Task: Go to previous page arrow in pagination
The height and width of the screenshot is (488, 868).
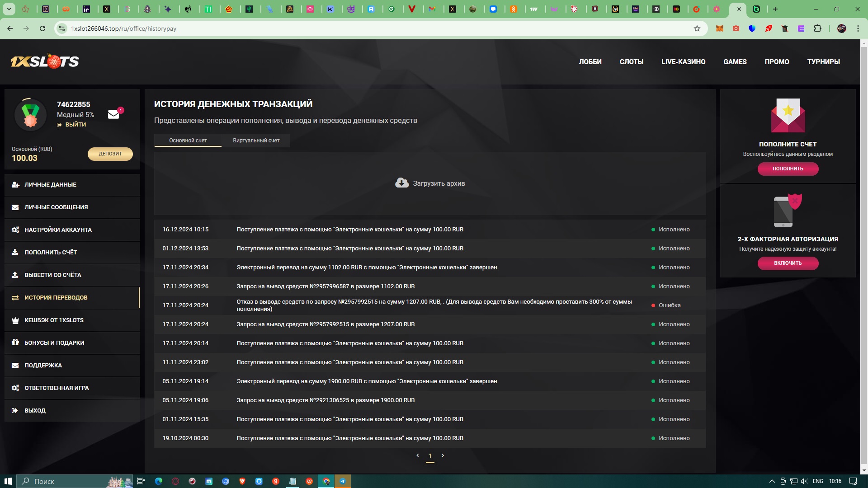Action: pos(417,455)
